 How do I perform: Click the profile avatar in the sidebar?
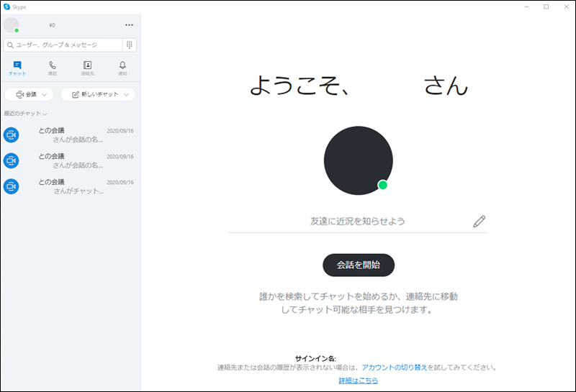point(11,25)
